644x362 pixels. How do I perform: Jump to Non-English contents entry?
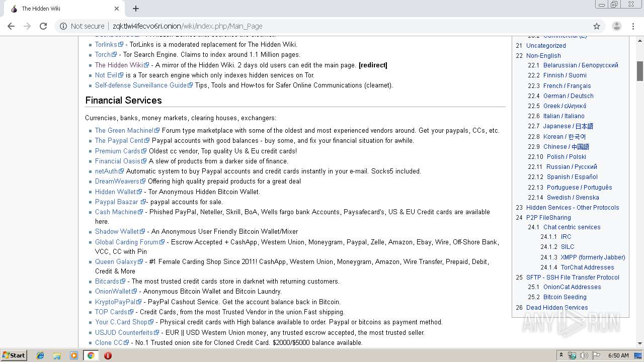click(x=543, y=55)
